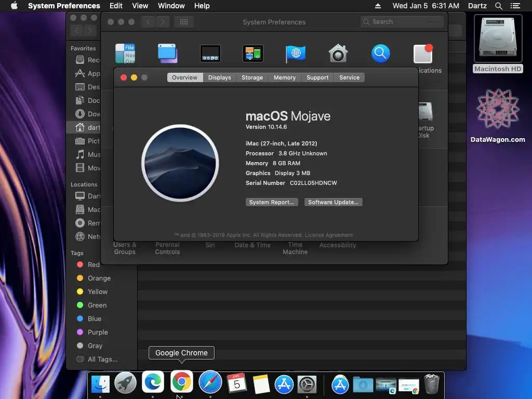Open the Help menu
This screenshot has width=532, height=399.
point(202,6)
